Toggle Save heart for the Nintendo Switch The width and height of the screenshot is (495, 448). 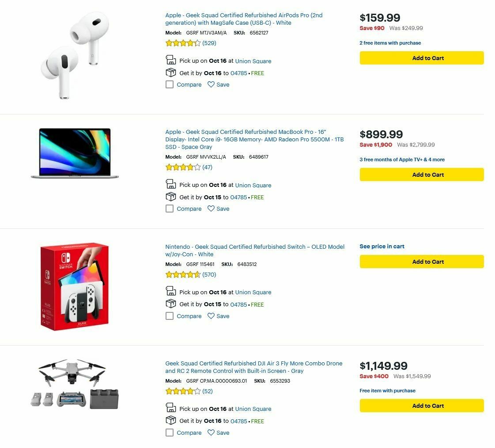(x=210, y=316)
